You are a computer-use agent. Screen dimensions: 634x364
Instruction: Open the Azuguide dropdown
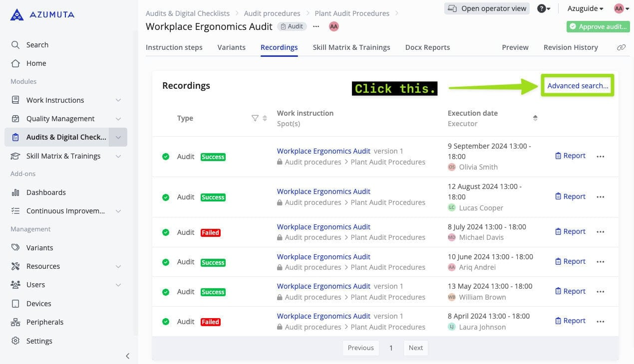pyautogui.click(x=584, y=8)
